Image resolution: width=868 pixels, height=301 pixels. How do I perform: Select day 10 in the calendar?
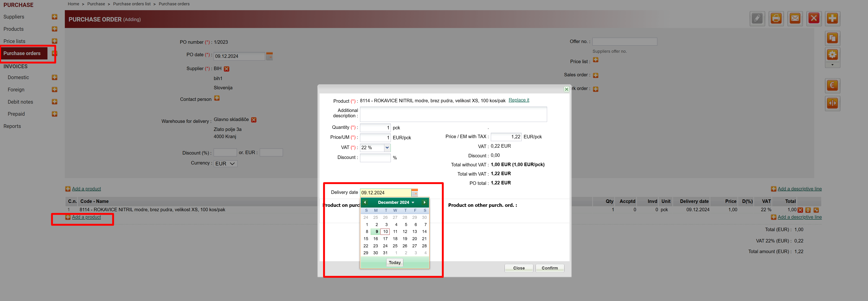point(385,232)
